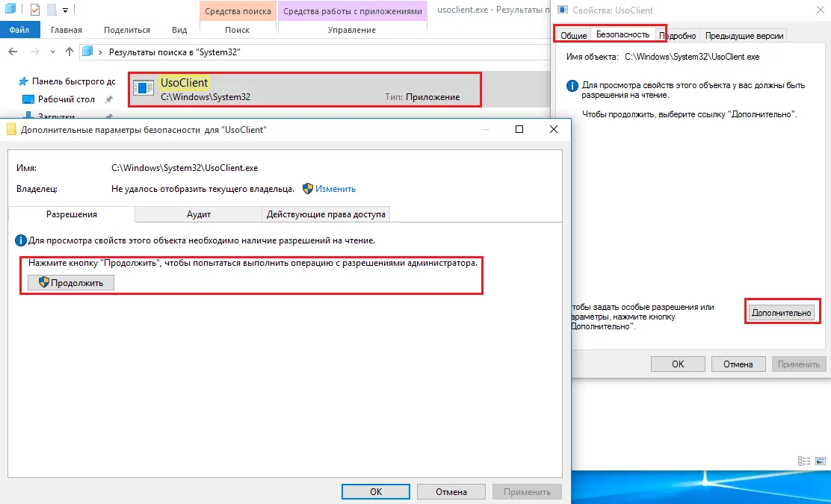Viewport: 831px width, 504px height.
Task: Click the Up one level arrow
Action: coord(69,52)
